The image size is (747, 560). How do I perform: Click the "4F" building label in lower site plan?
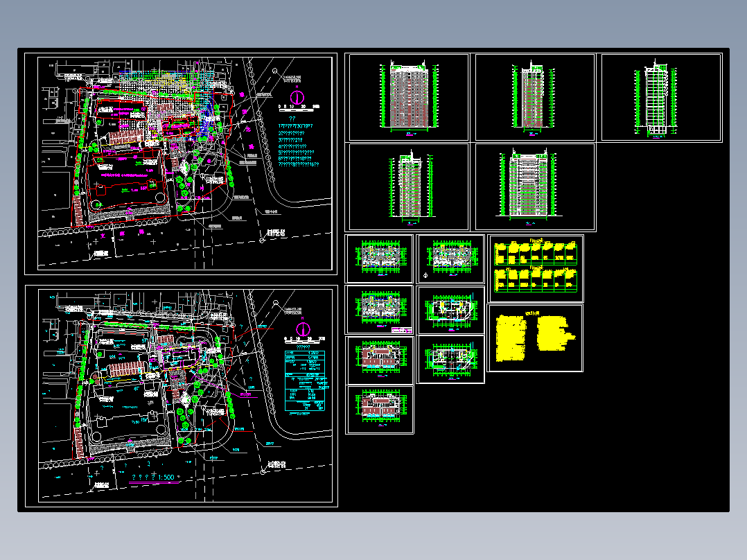tap(137, 389)
